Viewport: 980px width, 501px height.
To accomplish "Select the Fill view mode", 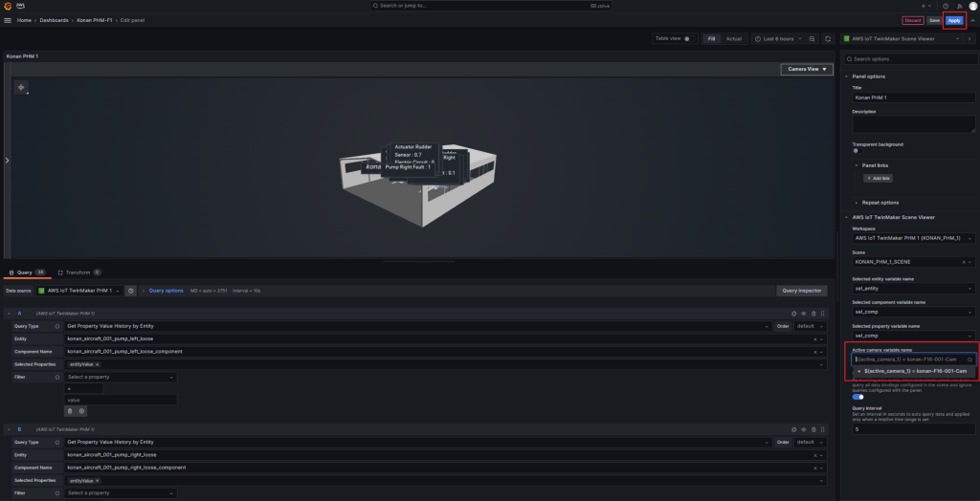I will click(711, 39).
